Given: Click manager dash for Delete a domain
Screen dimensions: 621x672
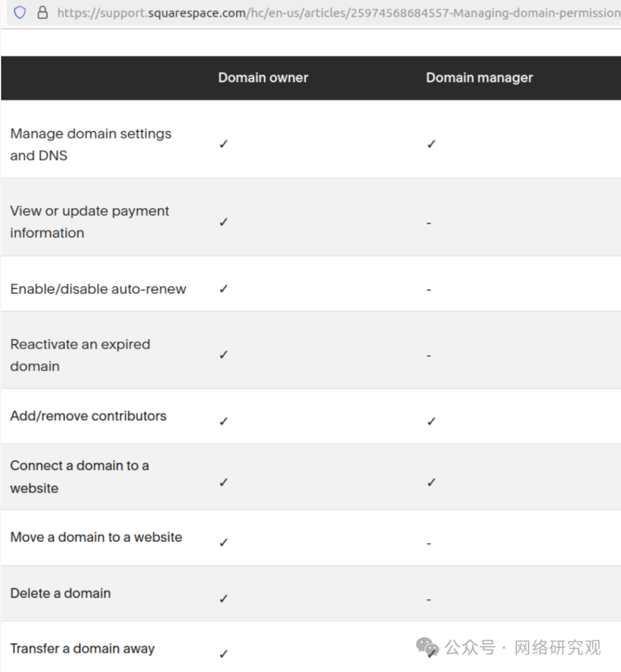Looking at the screenshot, I should point(428,600).
